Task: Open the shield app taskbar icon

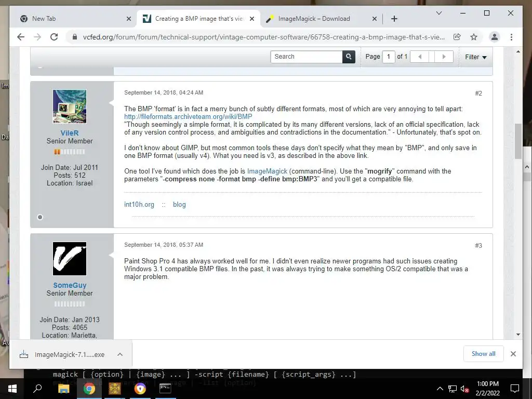Action: click(x=140, y=389)
